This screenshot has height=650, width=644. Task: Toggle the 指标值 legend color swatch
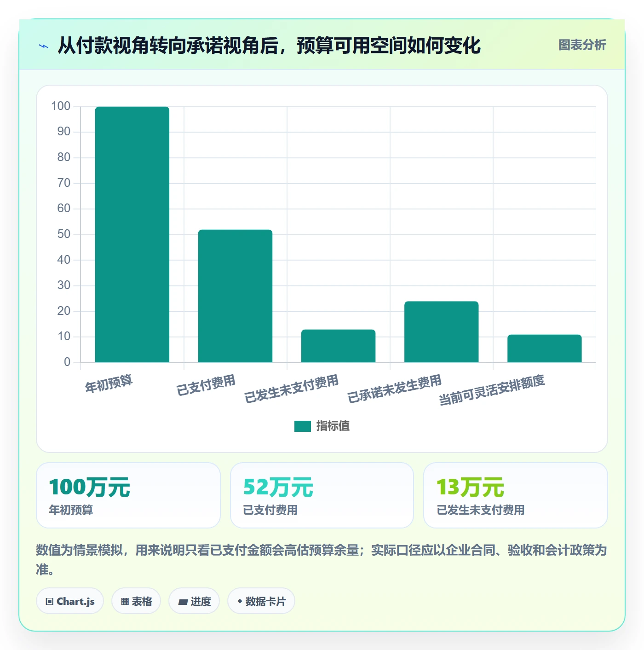[x=303, y=426]
